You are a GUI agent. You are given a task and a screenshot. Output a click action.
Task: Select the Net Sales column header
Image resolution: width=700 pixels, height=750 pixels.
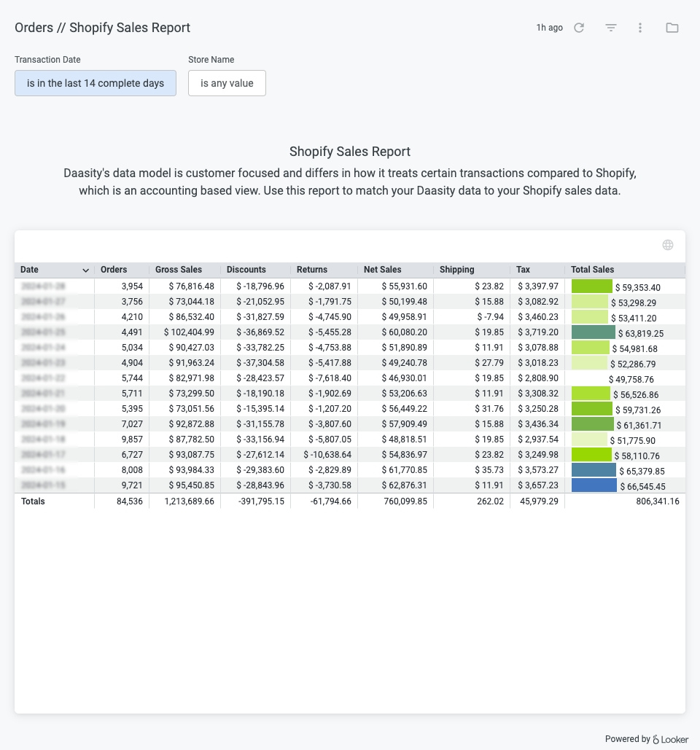point(383,270)
